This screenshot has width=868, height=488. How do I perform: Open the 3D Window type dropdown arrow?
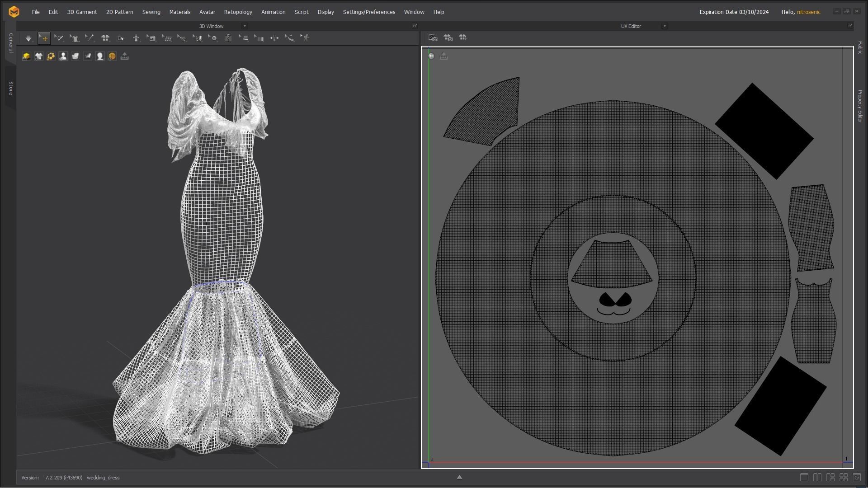[x=245, y=26]
